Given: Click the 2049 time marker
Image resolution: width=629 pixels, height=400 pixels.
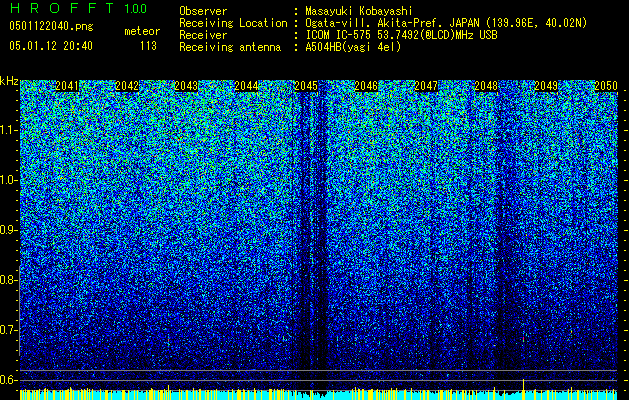Looking at the screenshot, I should tap(546, 86).
